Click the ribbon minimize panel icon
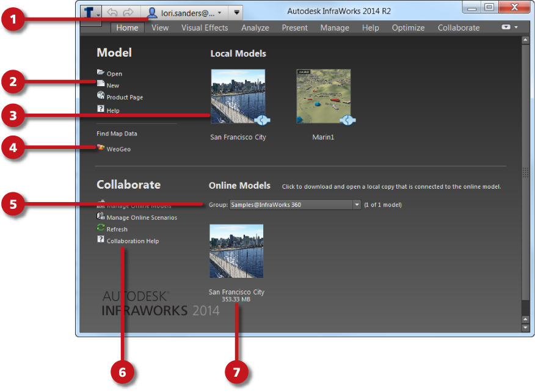Screen dimensions: 535x392 [506, 27]
